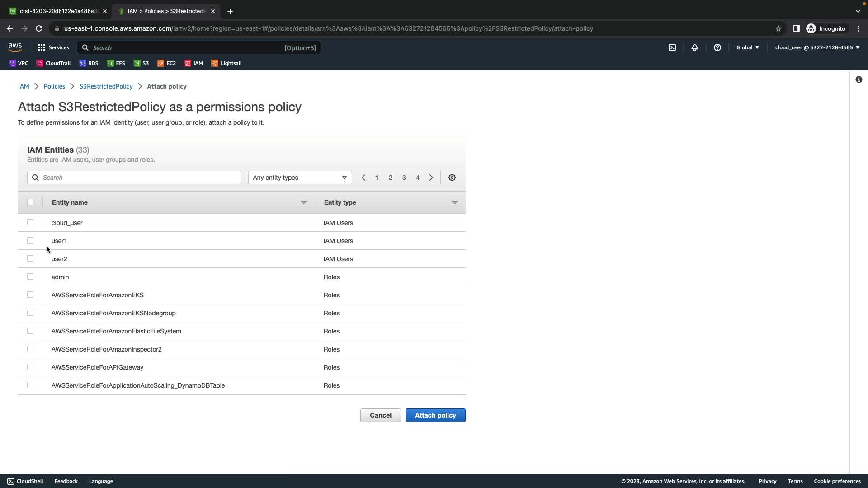Go to page 3 of entities
The width and height of the screenshot is (868, 488).
[404, 178]
